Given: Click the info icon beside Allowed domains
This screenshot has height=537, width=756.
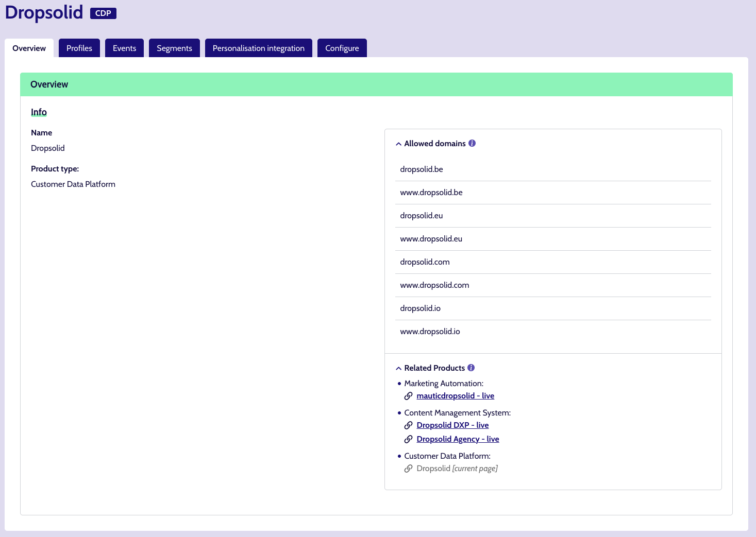Looking at the screenshot, I should click(x=472, y=144).
